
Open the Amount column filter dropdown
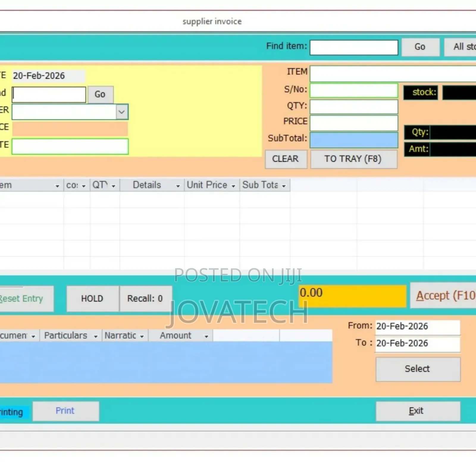tap(206, 336)
